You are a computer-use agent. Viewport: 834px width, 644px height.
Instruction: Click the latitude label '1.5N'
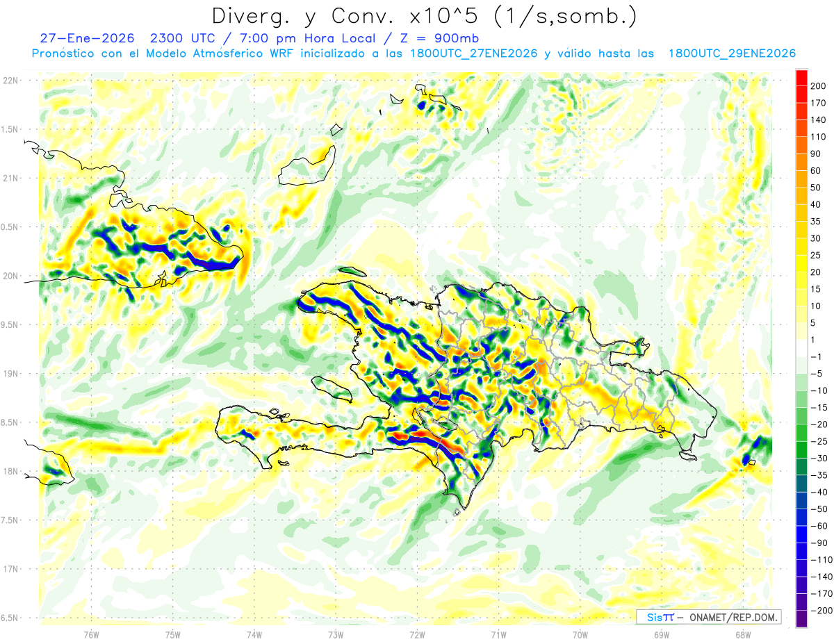pos(9,129)
